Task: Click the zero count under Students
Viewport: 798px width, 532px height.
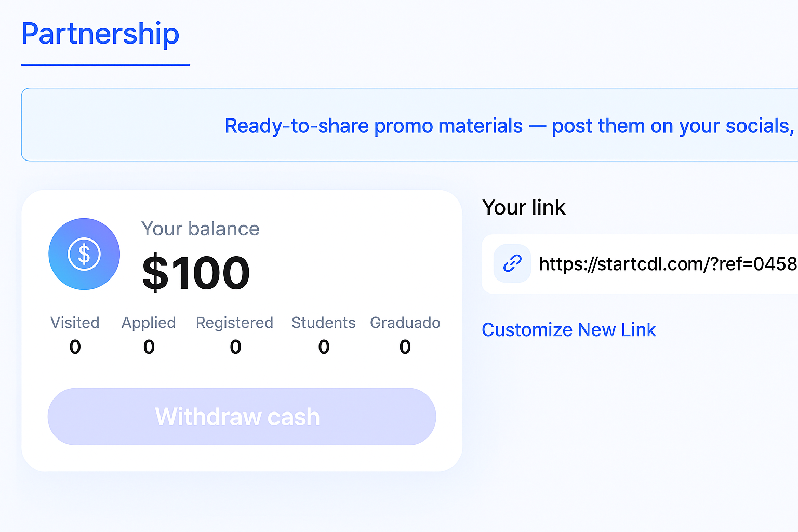Action: click(x=324, y=347)
